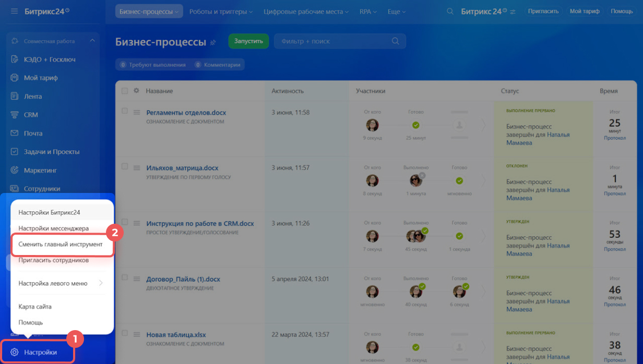Screen dimensions: 643x364
Task: Choose Сменить главный инструмент in the popup
Action: pos(62,244)
